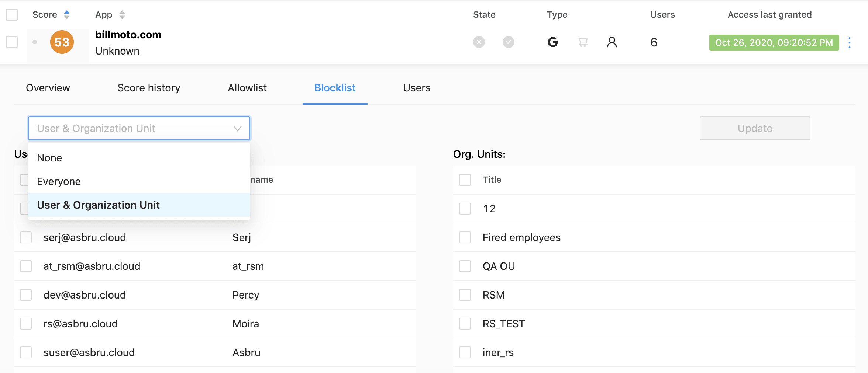Click the orange score 53 badge
Viewport: 868px width, 373px height.
tap(62, 42)
